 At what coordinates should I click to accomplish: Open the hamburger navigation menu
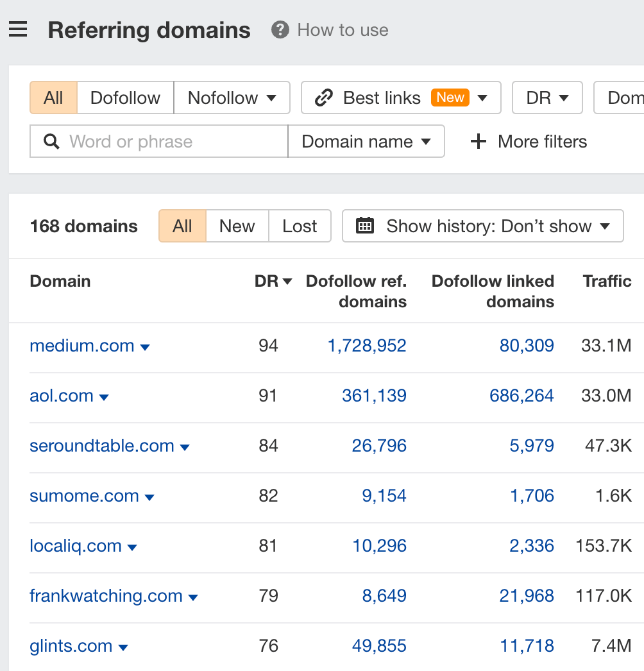[18, 29]
